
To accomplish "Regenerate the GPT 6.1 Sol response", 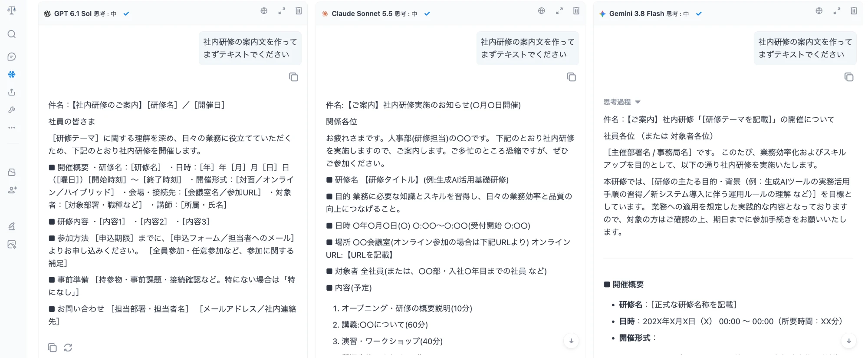I will (68, 347).
